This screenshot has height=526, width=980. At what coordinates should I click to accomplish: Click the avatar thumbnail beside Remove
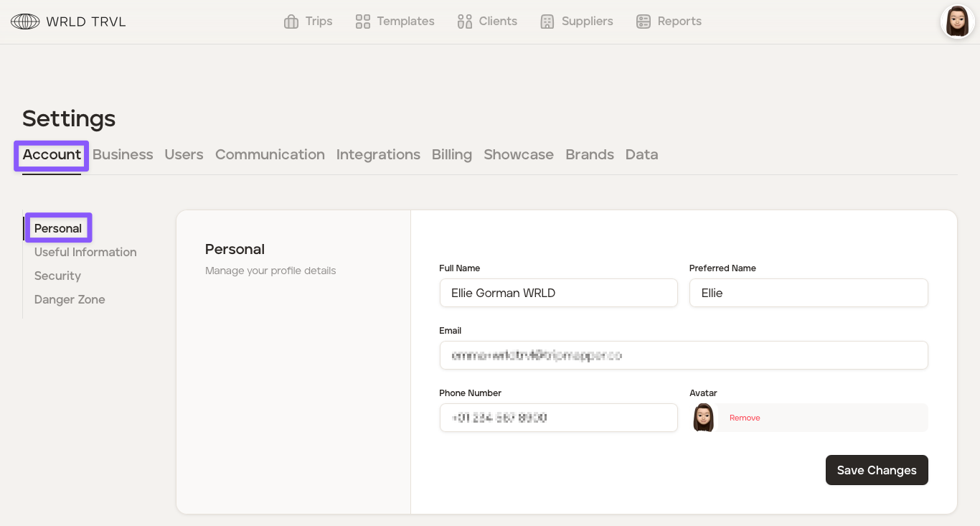tap(703, 418)
